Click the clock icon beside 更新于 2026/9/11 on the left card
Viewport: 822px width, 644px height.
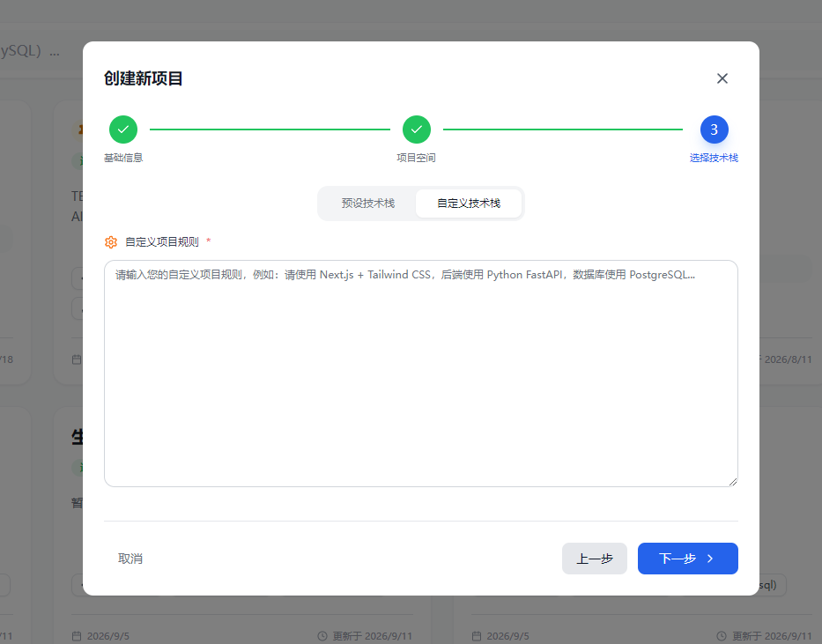[x=322, y=636]
